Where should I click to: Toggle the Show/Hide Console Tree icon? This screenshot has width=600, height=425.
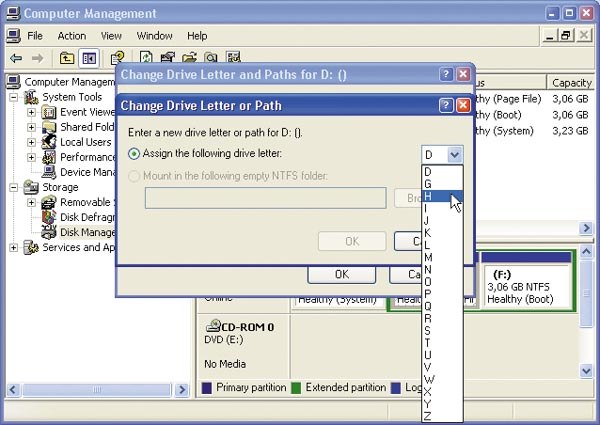point(89,59)
